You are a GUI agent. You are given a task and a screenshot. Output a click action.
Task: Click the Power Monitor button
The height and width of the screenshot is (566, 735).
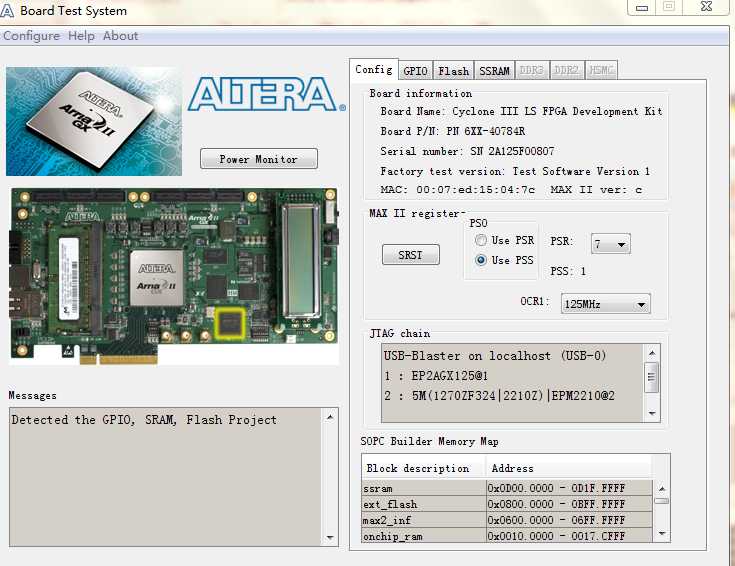[259, 159]
